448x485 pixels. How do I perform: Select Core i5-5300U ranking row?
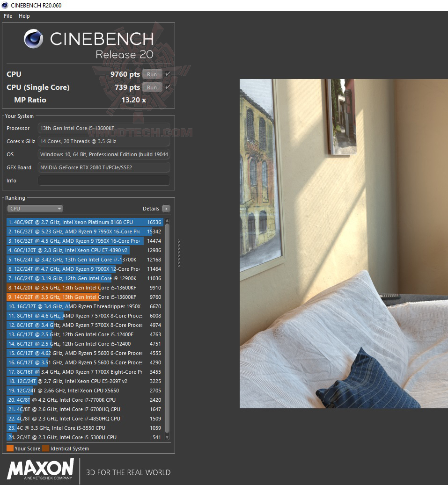pyautogui.click(x=85, y=437)
